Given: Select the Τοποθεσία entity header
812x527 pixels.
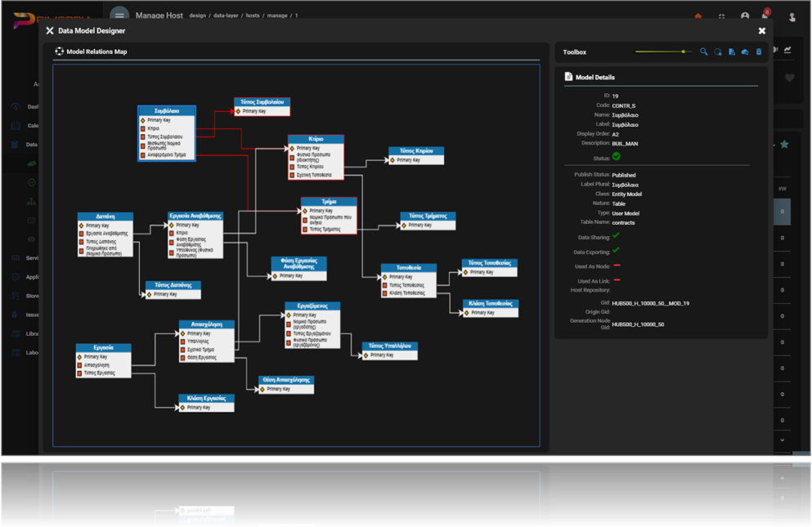Looking at the screenshot, I should click(408, 268).
